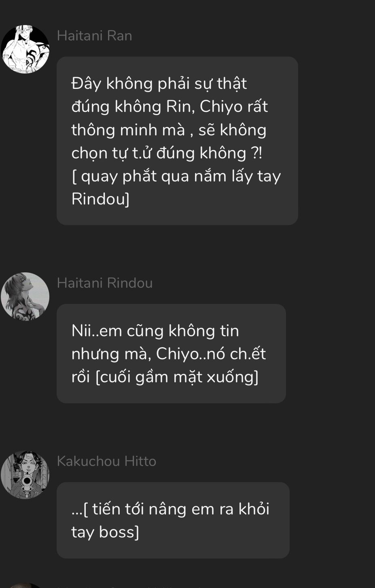The width and height of the screenshot is (375, 588).
Task: Open Haitani Ran's profile avatar
Action: [x=25, y=49]
